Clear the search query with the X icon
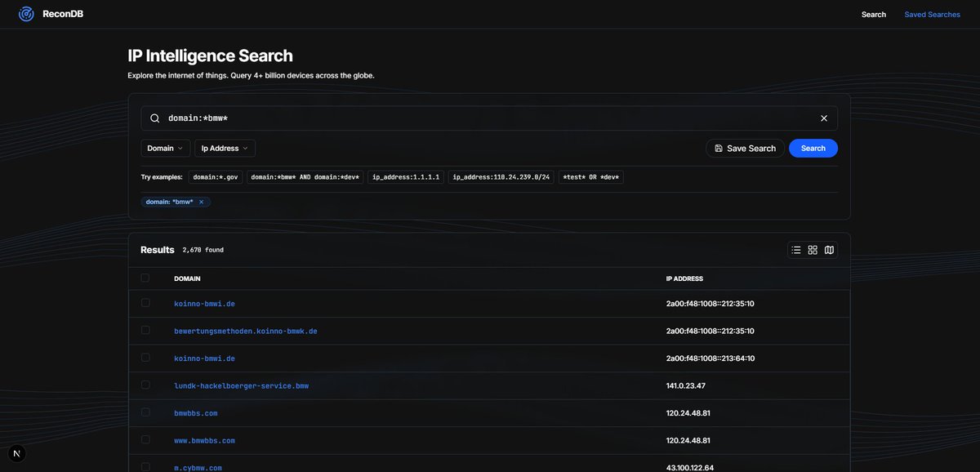980x472 pixels. pos(824,118)
